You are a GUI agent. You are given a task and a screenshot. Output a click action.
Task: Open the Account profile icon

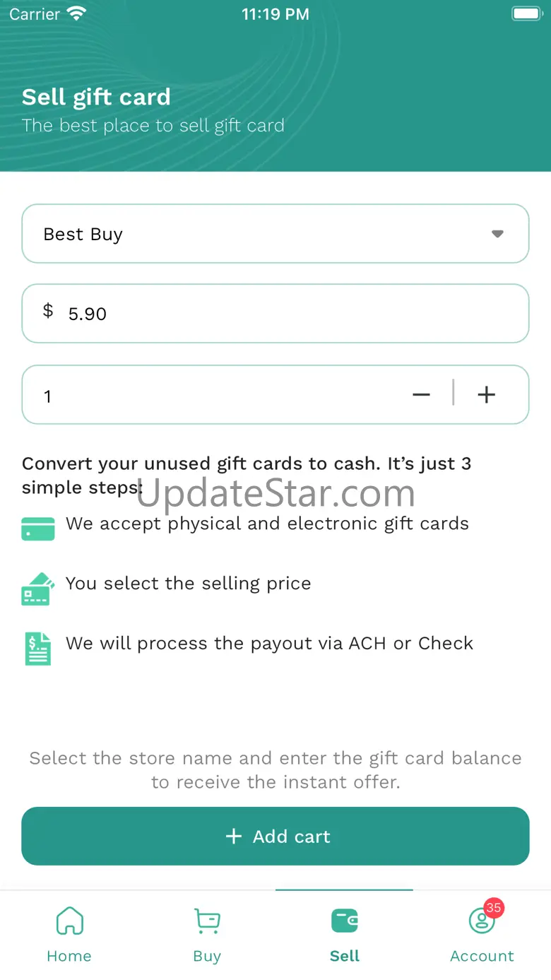pos(482,921)
